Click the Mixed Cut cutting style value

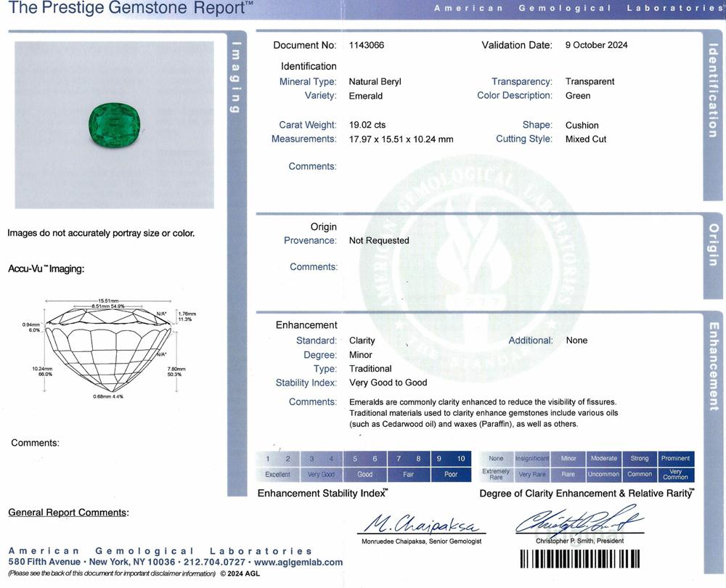pyautogui.click(x=586, y=139)
